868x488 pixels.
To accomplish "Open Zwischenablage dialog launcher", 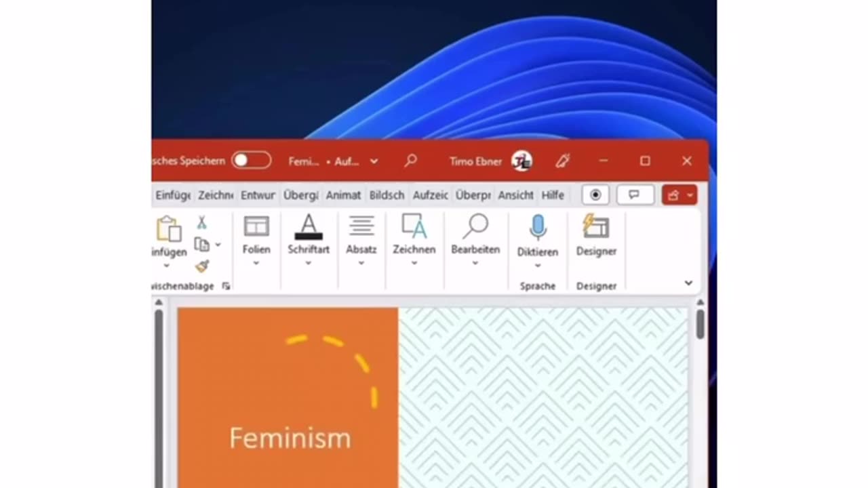I will pyautogui.click(x=226, y=286).
